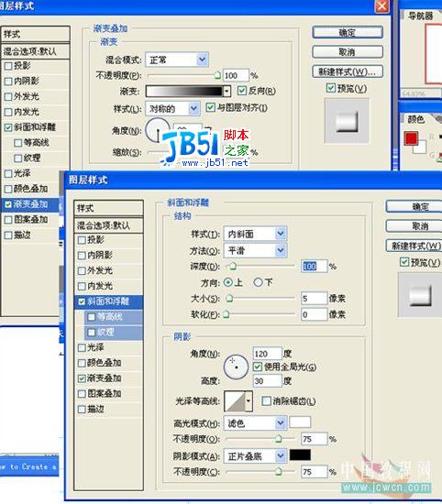Check 颜色叠加 in front dialog list
The height and width of the screenshot is (504, 442).
coord(82,363)
